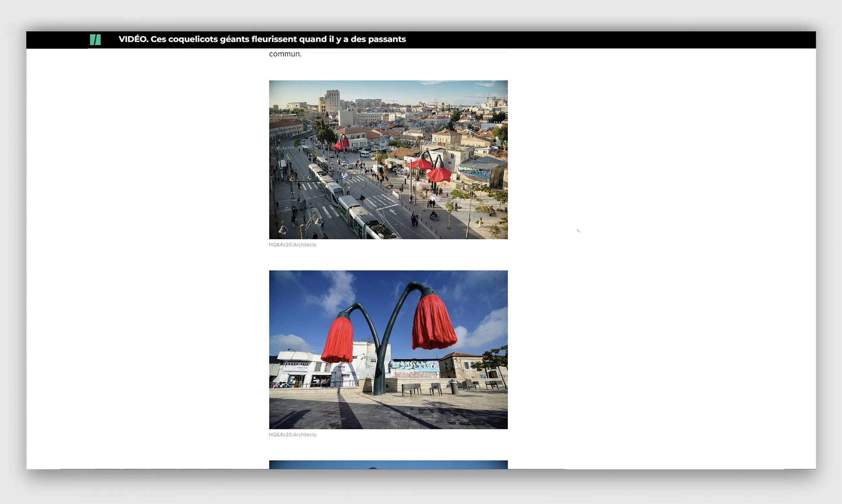842x504 pixels.
Task: Click the word "VIDÉO." in the header bar
Action: click(133, 39)
